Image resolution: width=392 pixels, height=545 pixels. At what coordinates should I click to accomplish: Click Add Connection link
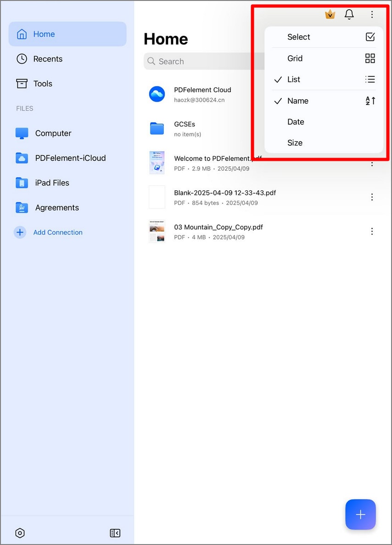[58, 232]
